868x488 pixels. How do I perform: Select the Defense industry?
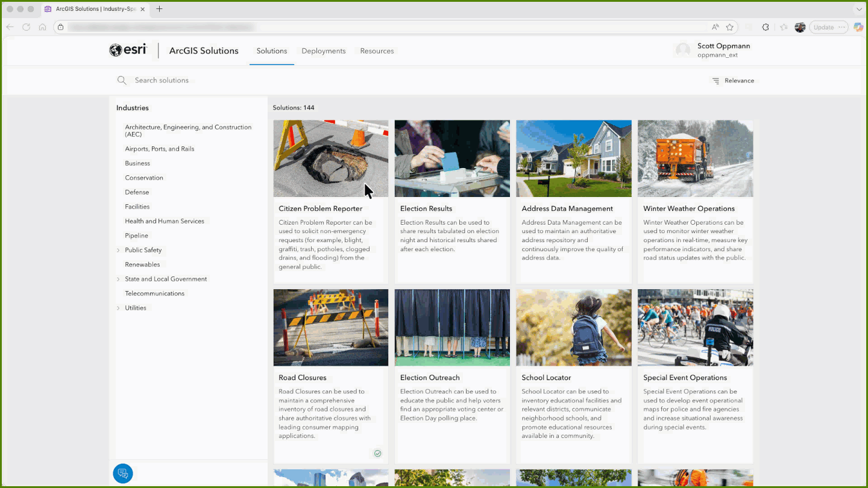137,192
